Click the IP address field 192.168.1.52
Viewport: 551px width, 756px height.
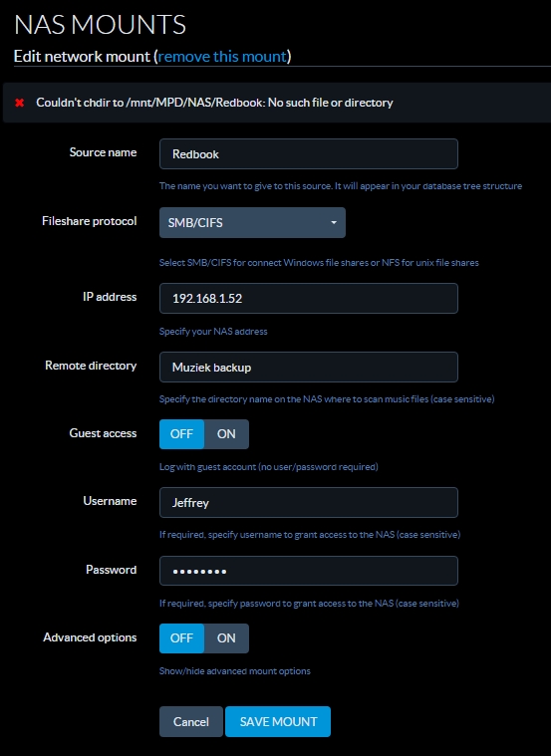(x=309, y=299)
